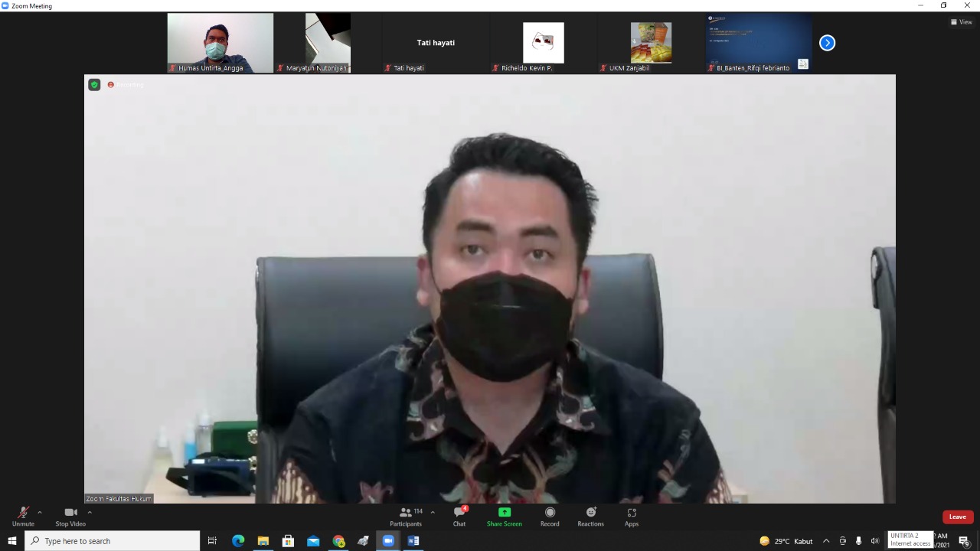Open the Chat panel
The height and width of the screenshot is (551, 980).
coord(459,517)
